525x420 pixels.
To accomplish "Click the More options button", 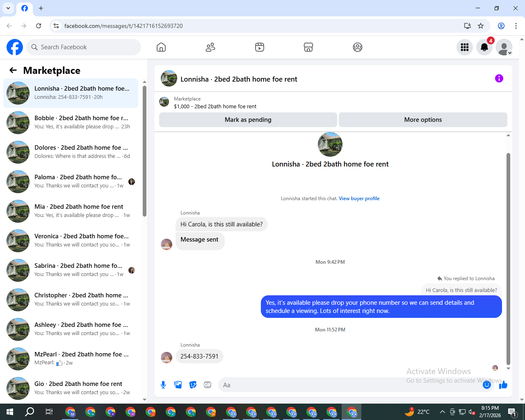I will click(x=423, y=120).
